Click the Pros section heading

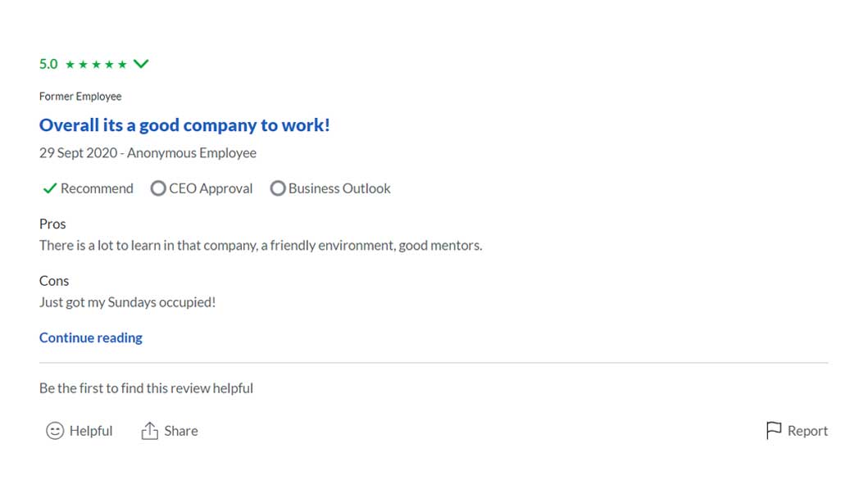coord(52,224)
